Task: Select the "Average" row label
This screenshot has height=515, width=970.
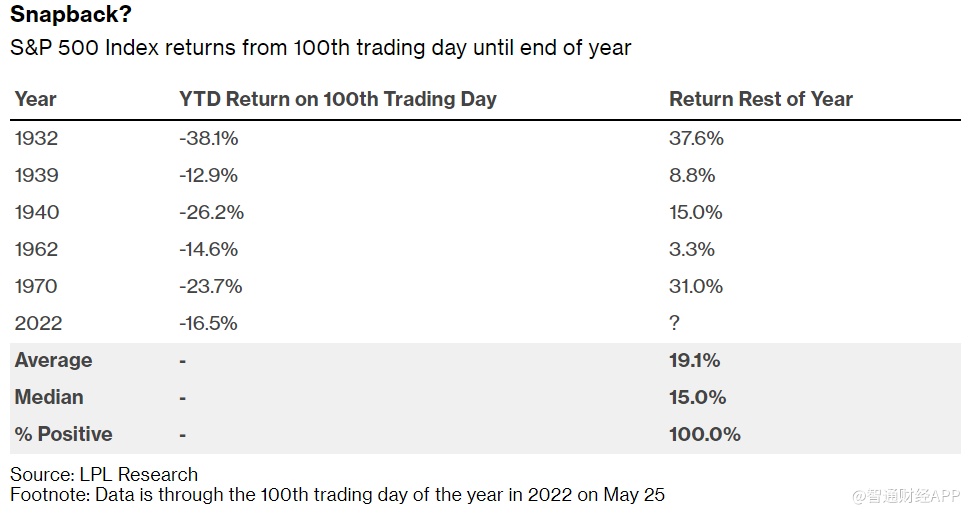Action: [x=53, y=360]
